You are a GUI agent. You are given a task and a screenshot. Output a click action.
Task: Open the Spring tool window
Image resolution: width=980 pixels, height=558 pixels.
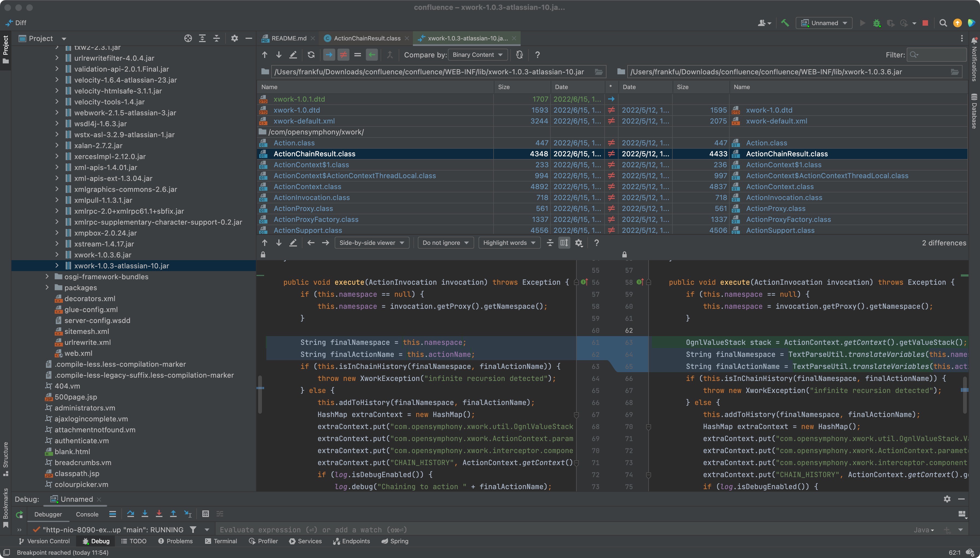[x=395, y=541]
